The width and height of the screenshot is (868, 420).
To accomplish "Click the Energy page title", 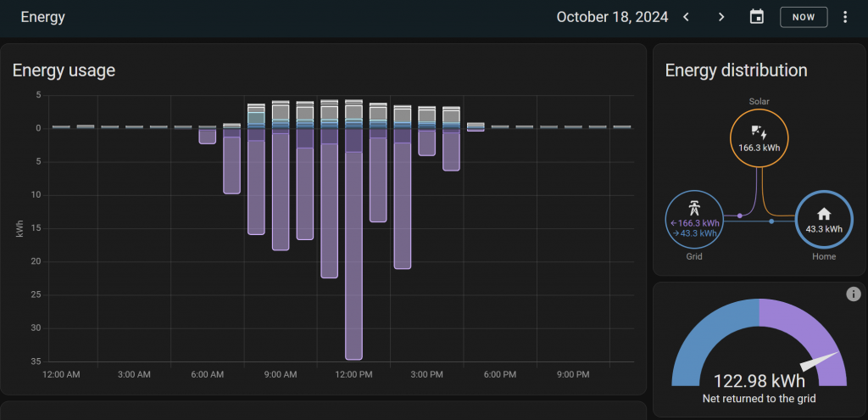I will (42, 17).
